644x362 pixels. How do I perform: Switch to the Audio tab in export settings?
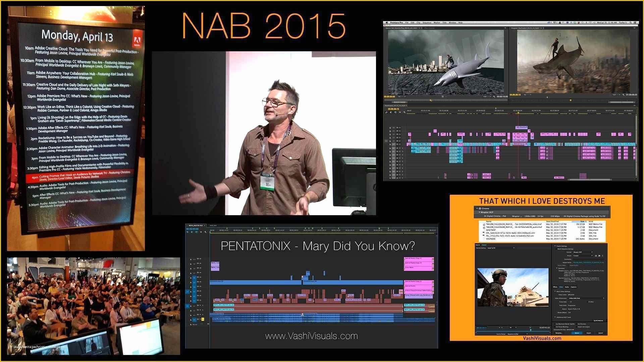point(567,287)
